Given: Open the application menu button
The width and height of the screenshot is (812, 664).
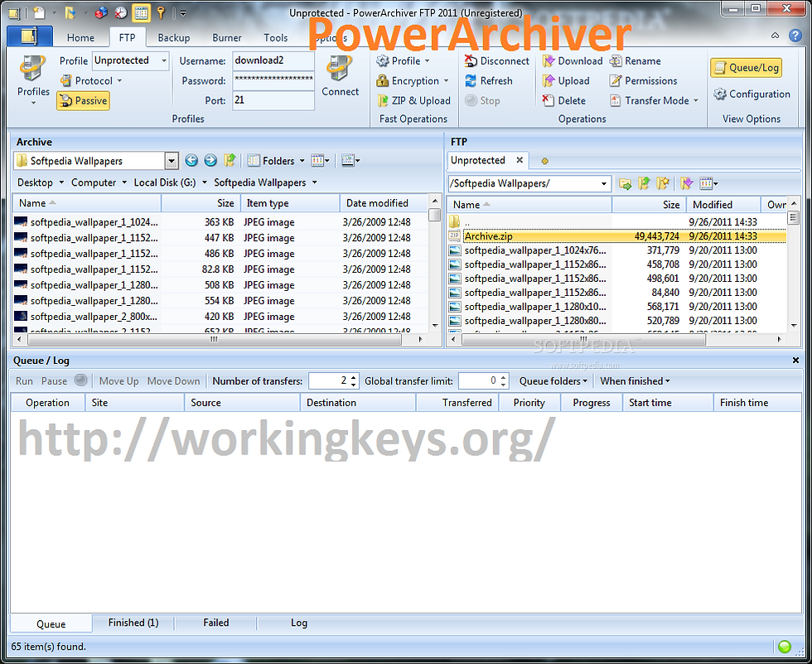Looking at the screenshot, I should (x=30, y=36).
